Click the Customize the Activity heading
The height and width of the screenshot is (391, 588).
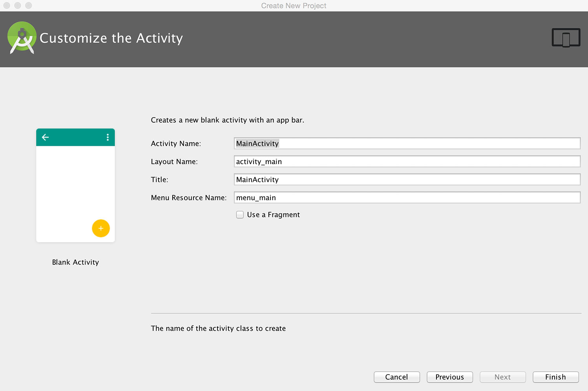111,38
